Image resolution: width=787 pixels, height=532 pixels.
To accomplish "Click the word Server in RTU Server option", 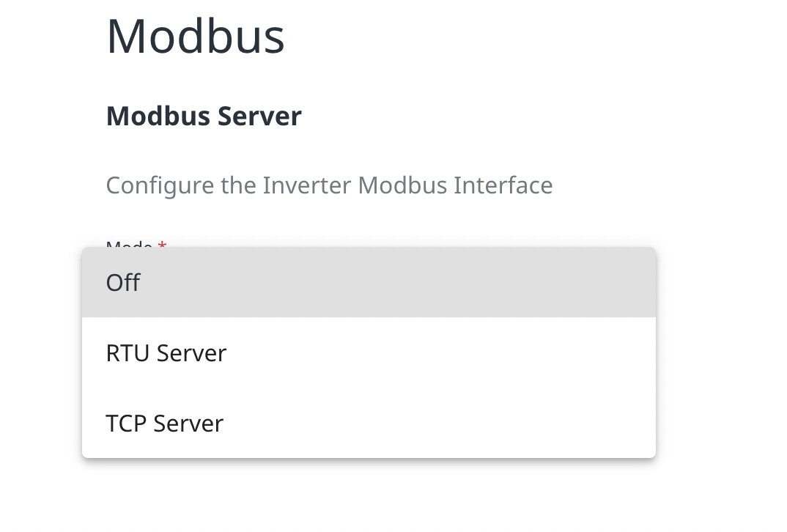I will click(191, 352).
